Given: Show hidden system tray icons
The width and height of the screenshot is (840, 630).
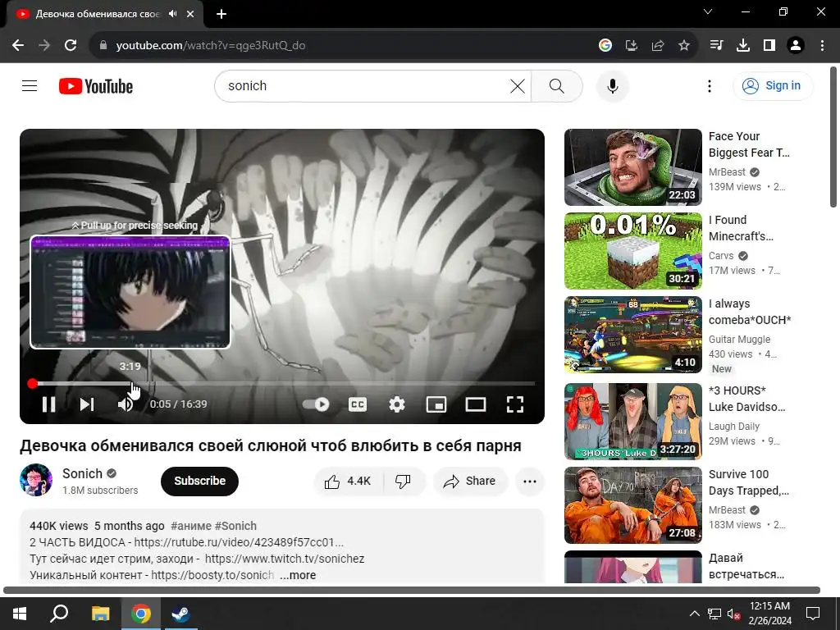Looking at the screenshot, I should 694,614.
